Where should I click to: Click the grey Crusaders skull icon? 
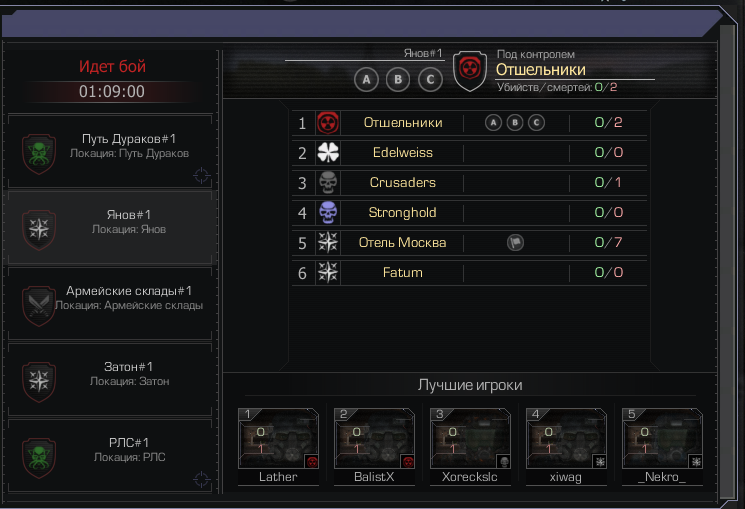click(x=328, y=183)
